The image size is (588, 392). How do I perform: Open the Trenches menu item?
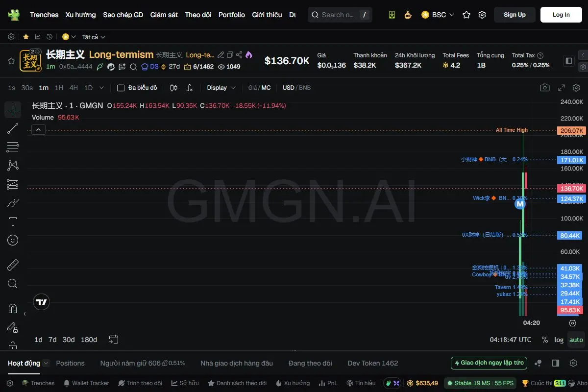[44, 15]
